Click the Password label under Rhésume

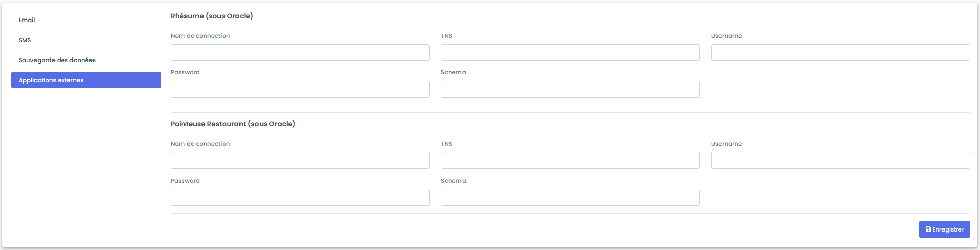coord(185,72)
